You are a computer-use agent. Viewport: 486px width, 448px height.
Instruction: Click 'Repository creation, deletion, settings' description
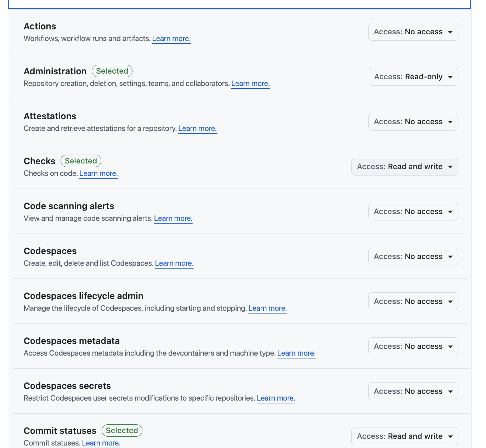pos(127,84)
